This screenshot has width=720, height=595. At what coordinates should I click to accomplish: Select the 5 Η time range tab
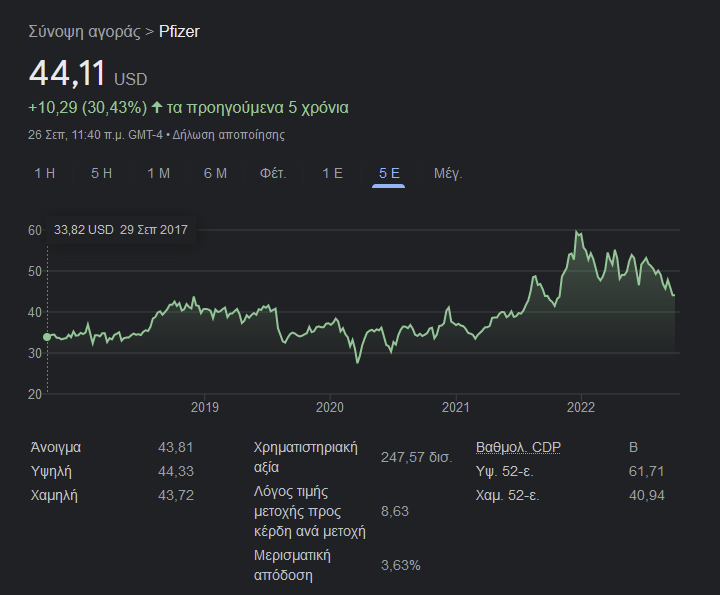pos(101,173)
